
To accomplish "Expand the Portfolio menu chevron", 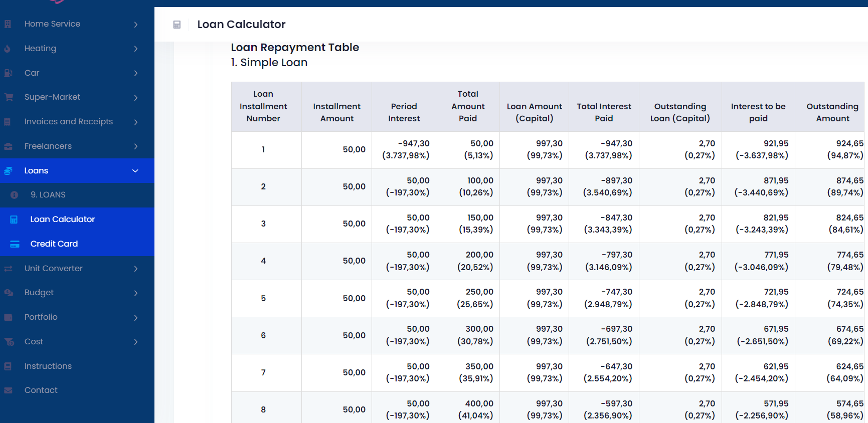I will tap(135, 317).
